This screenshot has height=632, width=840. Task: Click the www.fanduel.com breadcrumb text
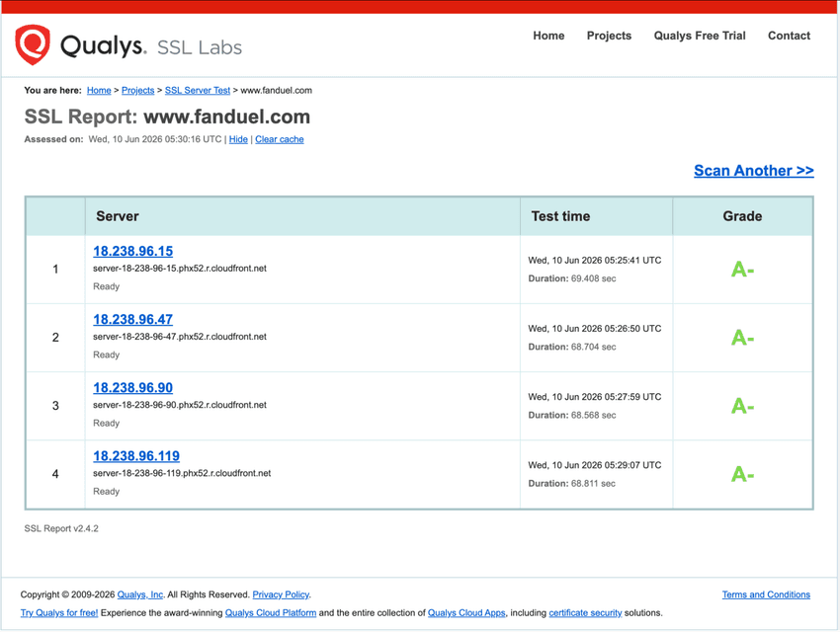(x=276, y=91)
